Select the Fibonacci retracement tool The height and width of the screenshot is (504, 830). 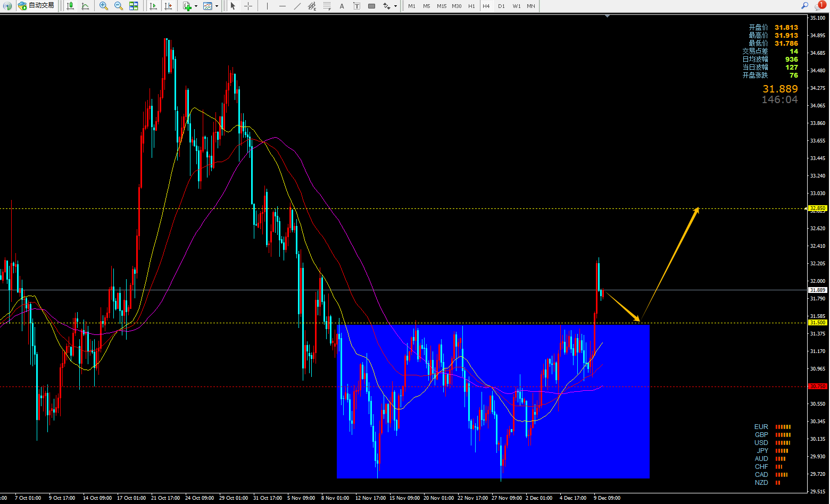[327, 6]
